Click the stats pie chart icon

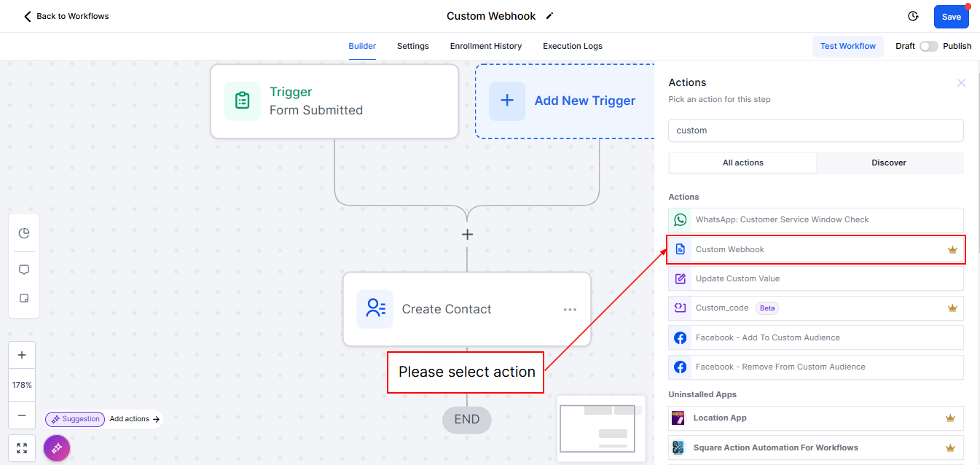[x=24, y=233]
